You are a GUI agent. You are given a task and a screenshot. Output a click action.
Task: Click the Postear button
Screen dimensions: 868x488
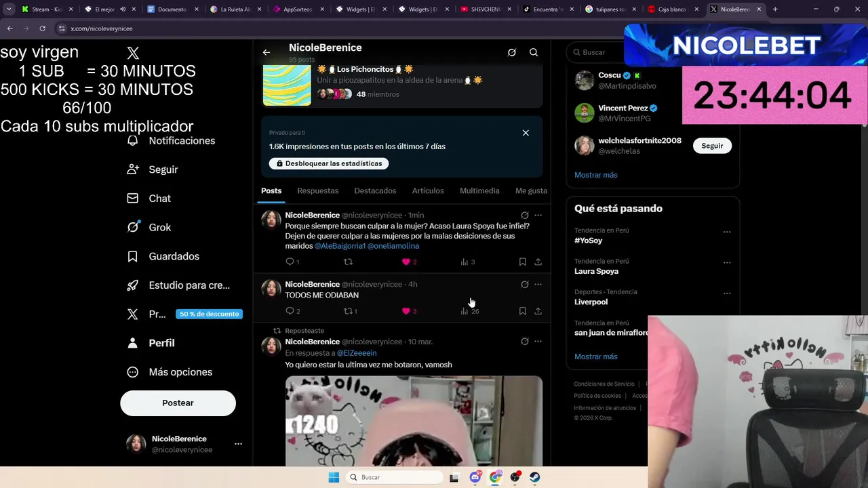(x=178, y=403)
